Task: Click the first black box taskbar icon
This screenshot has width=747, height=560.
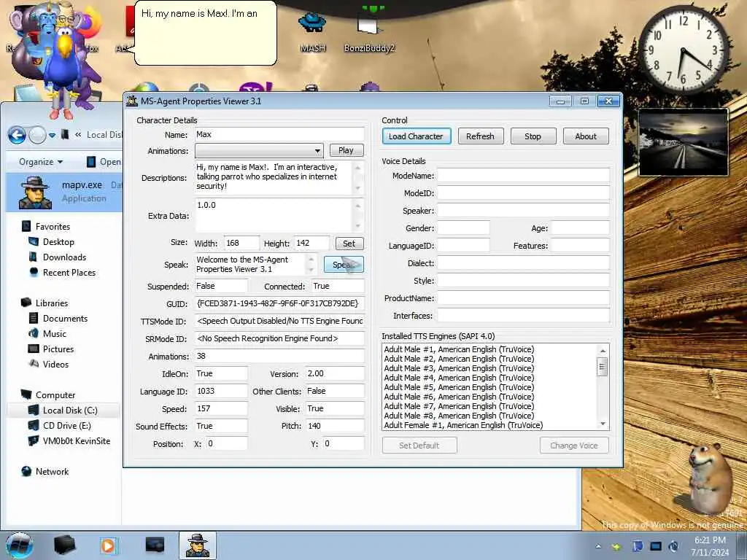Action: [64, 545]
